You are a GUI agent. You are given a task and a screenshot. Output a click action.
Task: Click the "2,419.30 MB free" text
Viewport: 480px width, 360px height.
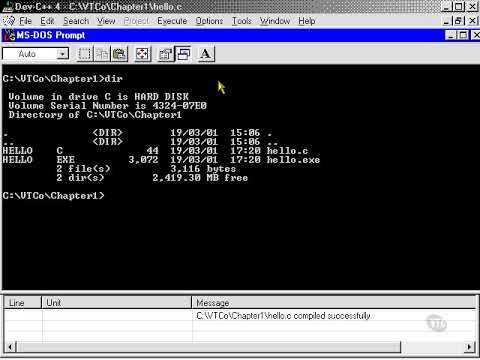[200, 178]
